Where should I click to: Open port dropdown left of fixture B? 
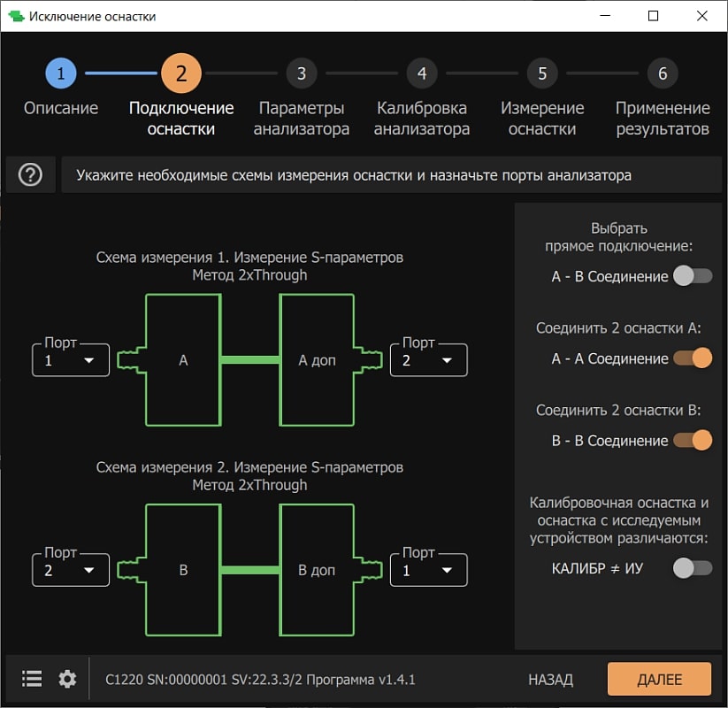tap(71, 570)
